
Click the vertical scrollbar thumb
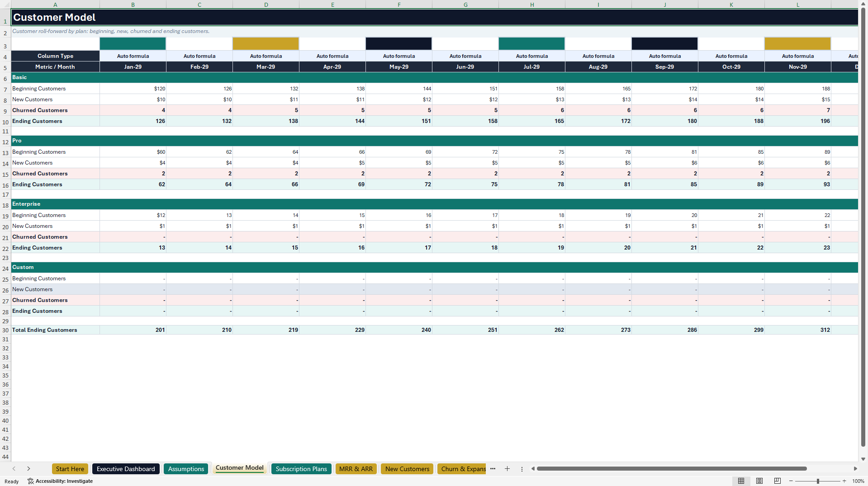click(x=863, y=227)
